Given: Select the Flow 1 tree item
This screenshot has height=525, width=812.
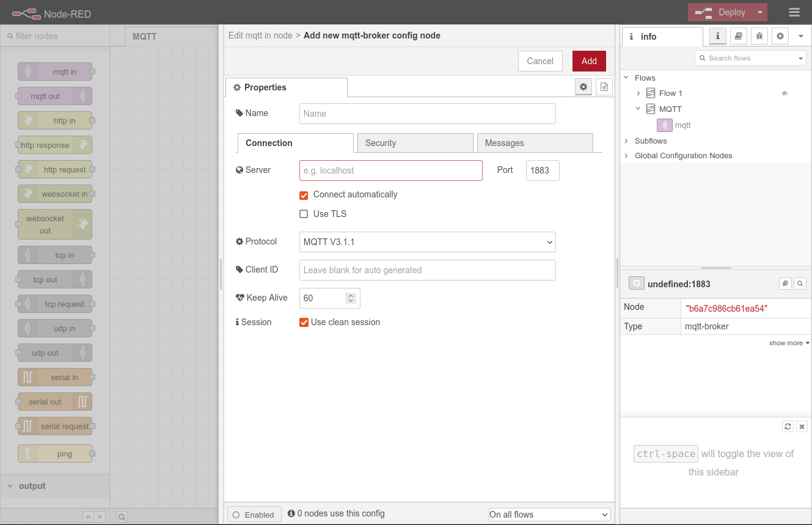Looking at the screenshot, I should pyautogui.click(x=670, y=94).
